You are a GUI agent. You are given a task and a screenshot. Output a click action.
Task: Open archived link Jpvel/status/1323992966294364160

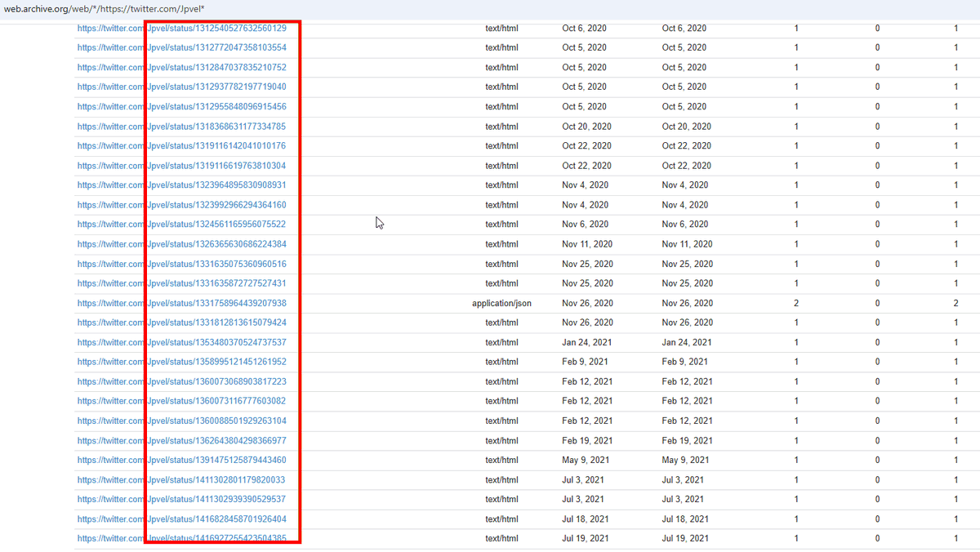(x=182, y=205)
